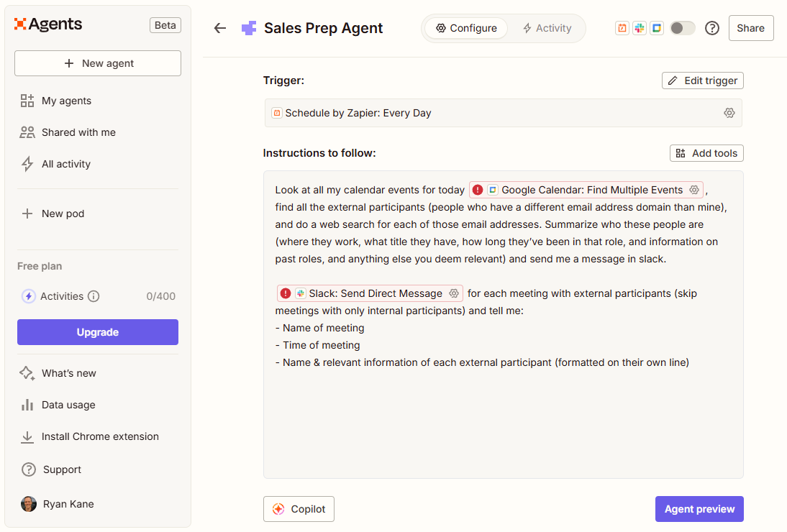Click the Shared with me people icon
Screen dimensions: 787x532
27,132
